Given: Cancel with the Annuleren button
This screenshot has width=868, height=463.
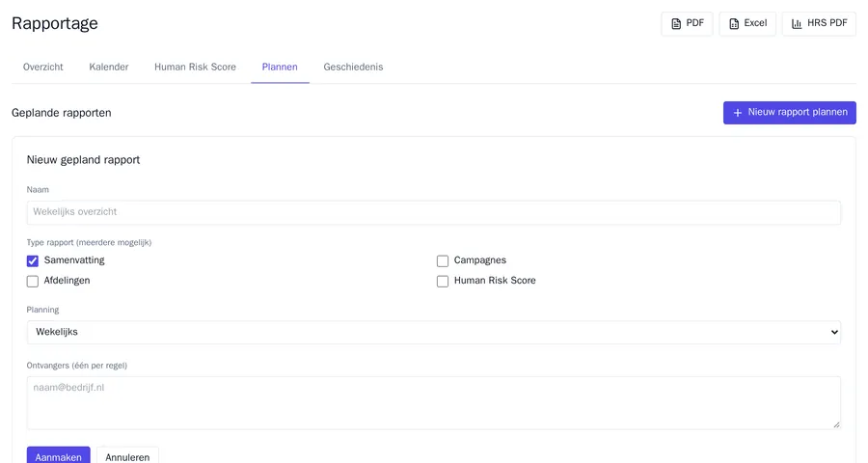Looking at the screenshot, I should point(127,456).
